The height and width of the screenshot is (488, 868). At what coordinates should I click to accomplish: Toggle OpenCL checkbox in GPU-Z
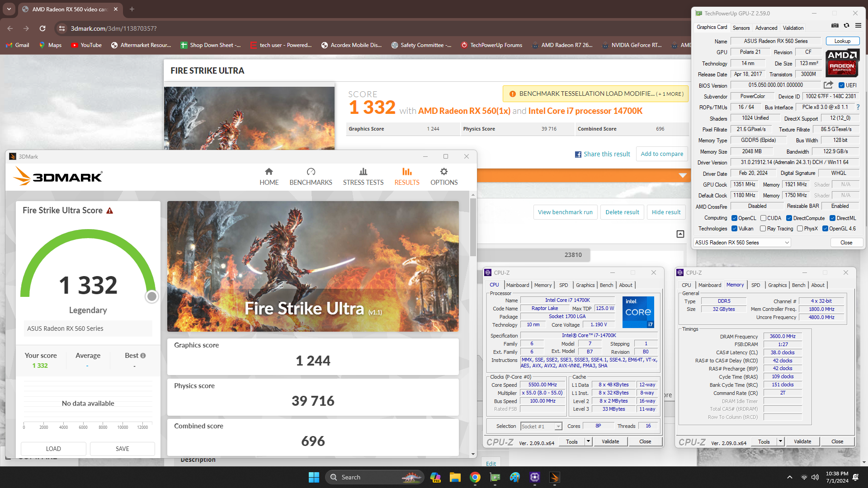pyautogui.click(x=734, y=218)
